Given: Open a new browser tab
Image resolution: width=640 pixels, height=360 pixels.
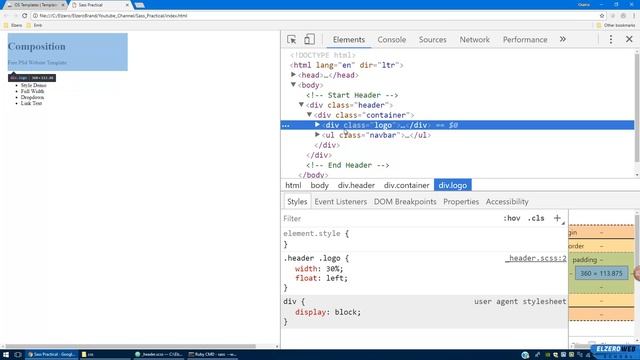Looking at the screenshot, I should coord(139,5).
